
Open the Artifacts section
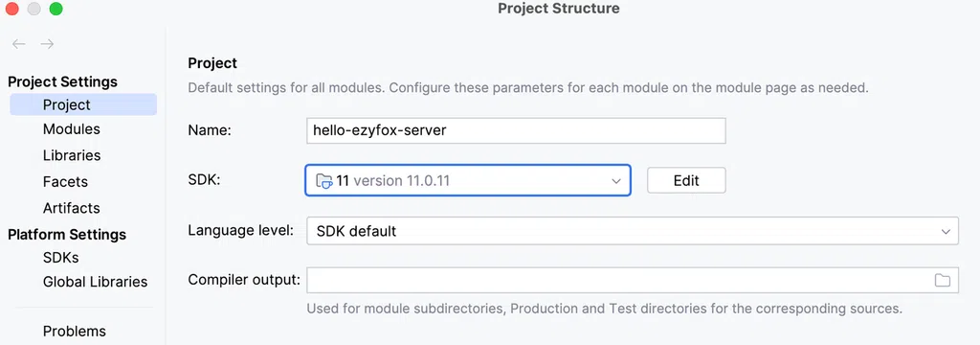(71, 208)
